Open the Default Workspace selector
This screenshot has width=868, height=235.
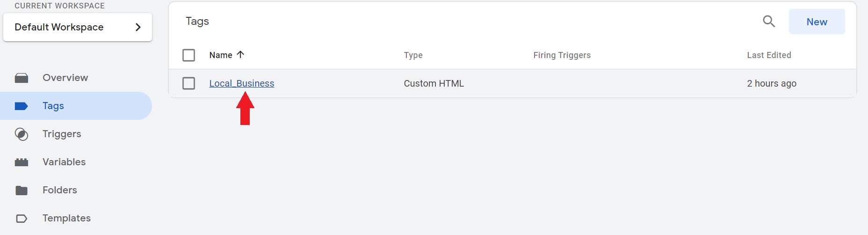(78, 27)
